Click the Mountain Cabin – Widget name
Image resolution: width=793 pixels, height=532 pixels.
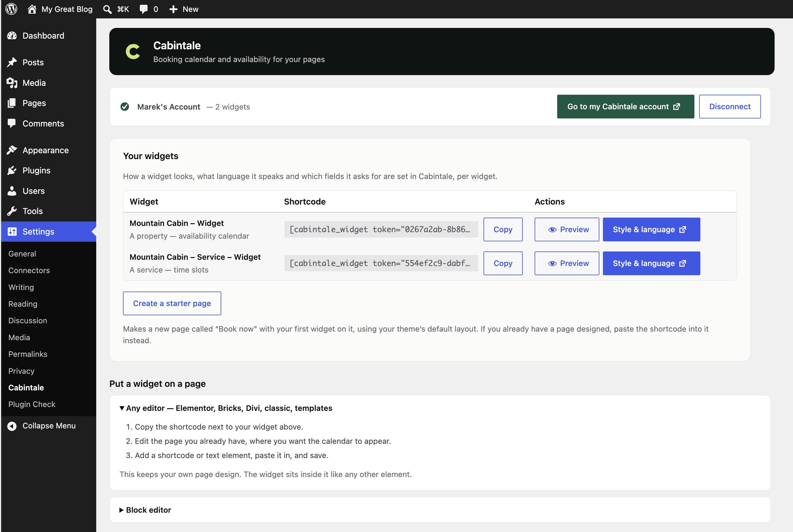[176, 223]
